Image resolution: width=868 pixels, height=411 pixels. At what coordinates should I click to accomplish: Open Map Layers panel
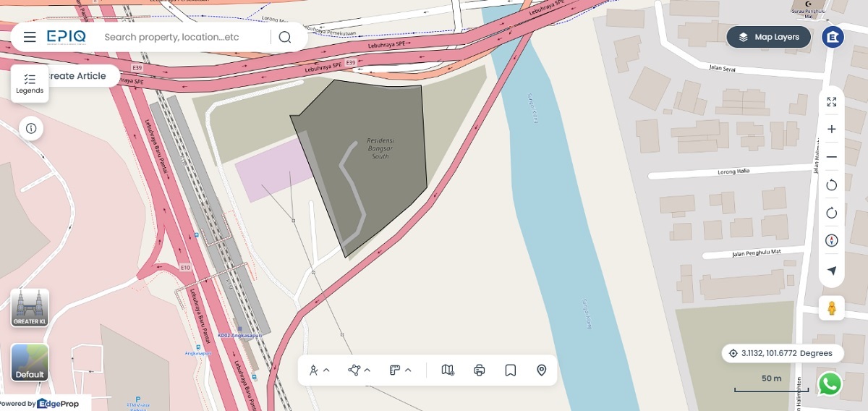coord(769,37)
